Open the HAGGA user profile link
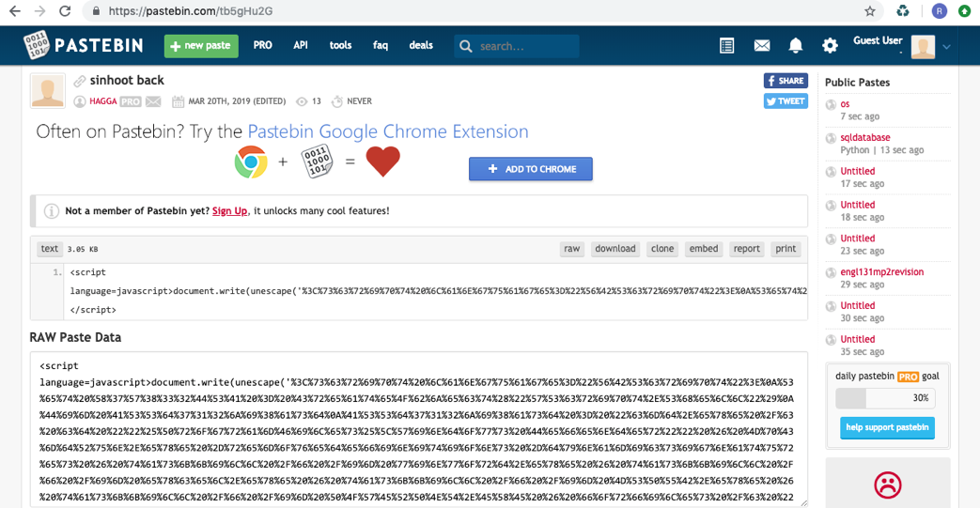 [103, 101]
